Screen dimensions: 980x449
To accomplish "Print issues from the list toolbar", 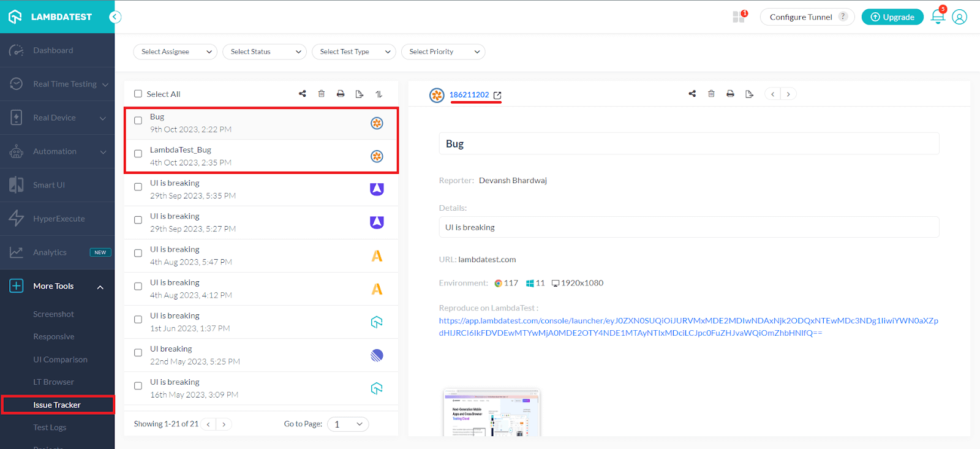I will click(x=341, y=94).
